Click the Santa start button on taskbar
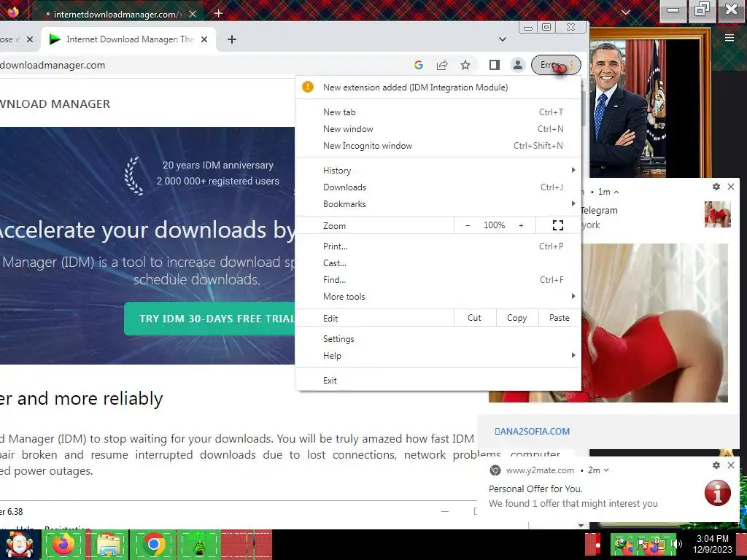Screen dimensions: 747x560 point(19,545)
